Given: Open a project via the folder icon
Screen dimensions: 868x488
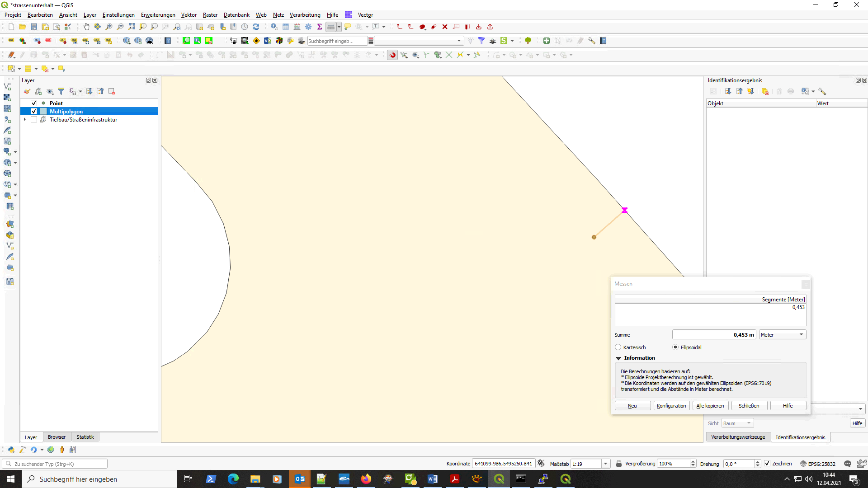Looking at the screenshot, I should click(22, 27).
